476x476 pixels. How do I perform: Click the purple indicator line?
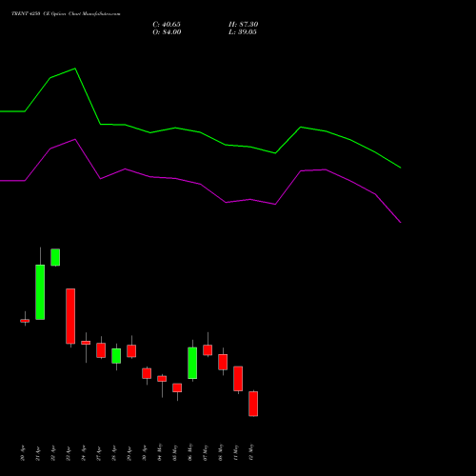tap(201, 184)
